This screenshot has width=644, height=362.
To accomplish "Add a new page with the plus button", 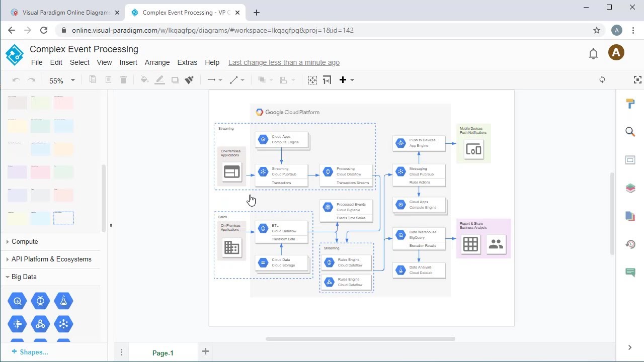I will tap(205, 351).
